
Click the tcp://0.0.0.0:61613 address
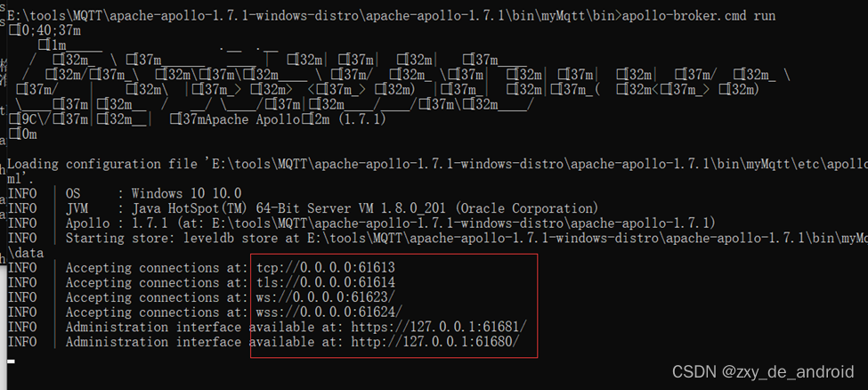(326, 268)
